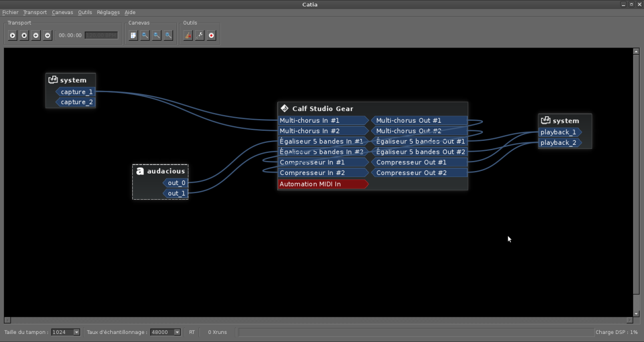Image resolution: width=644 pixels, height=342 pixels.
Task: Reset canvas zoom to 100%
Action: pyautogui.click(x=168, y=35)
